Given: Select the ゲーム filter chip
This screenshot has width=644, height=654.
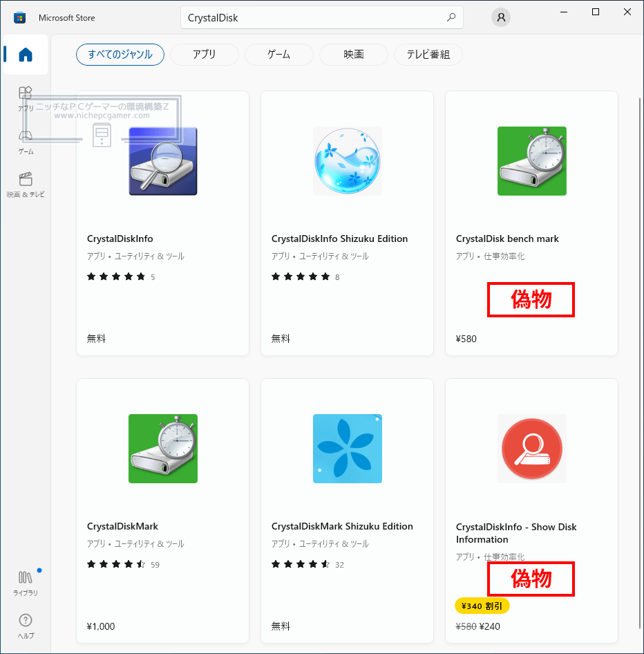Looking at the screenshot, I should [279, 55].
